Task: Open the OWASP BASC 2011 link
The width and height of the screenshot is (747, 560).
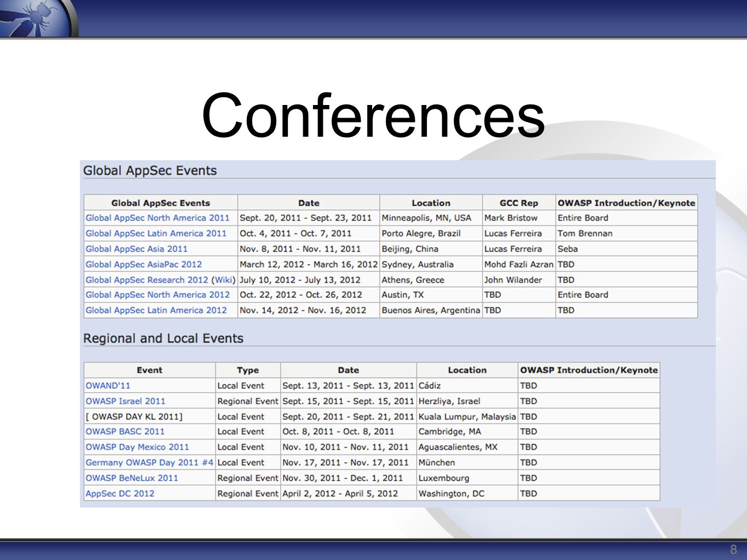Action: click(x=125, y=431)
